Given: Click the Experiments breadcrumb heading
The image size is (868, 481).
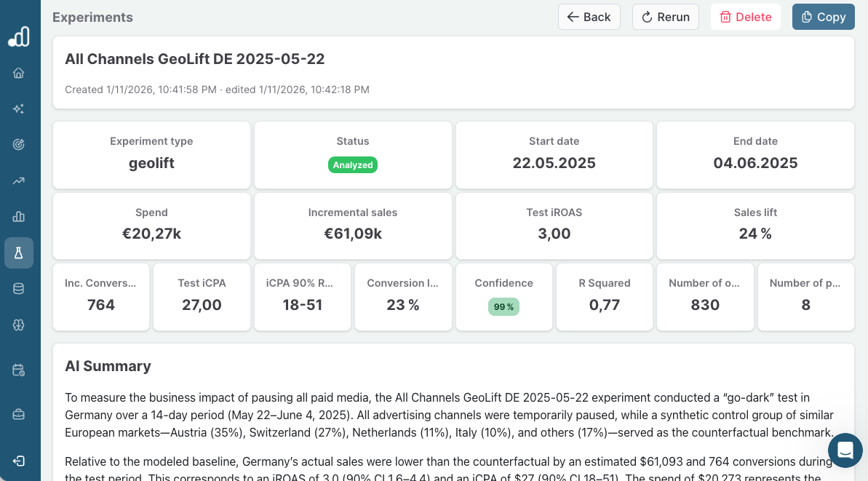Looking at the screenshot, I should coord(92,17).
